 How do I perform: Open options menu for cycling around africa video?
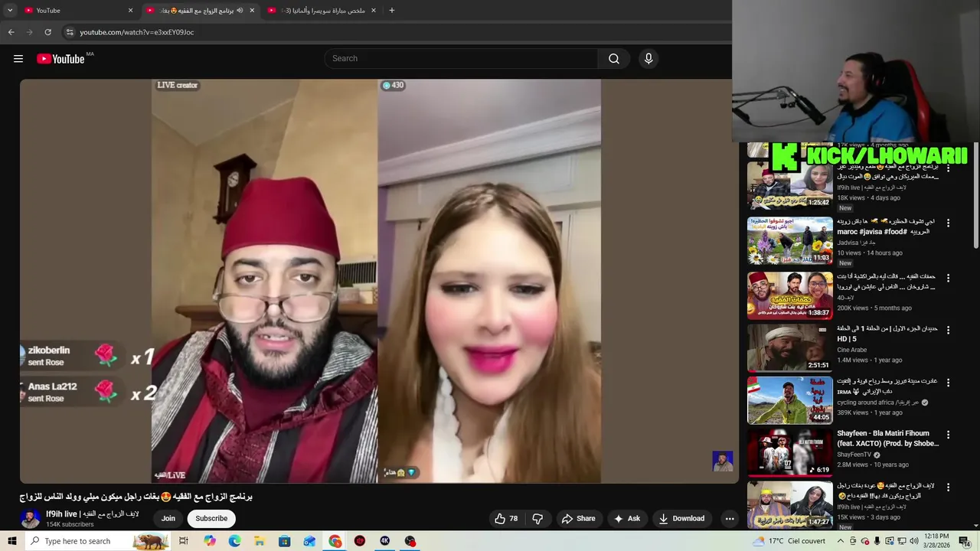[x=948, y=383]
